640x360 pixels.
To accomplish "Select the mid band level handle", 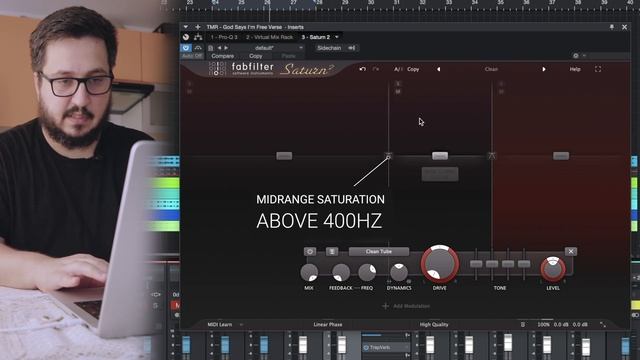I will click(x=440, y=156).
